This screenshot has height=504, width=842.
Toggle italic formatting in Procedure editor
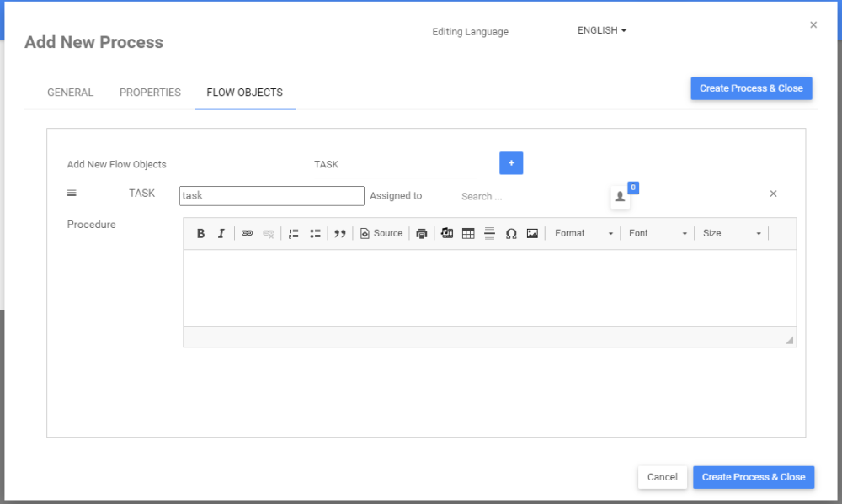point(221,234)
